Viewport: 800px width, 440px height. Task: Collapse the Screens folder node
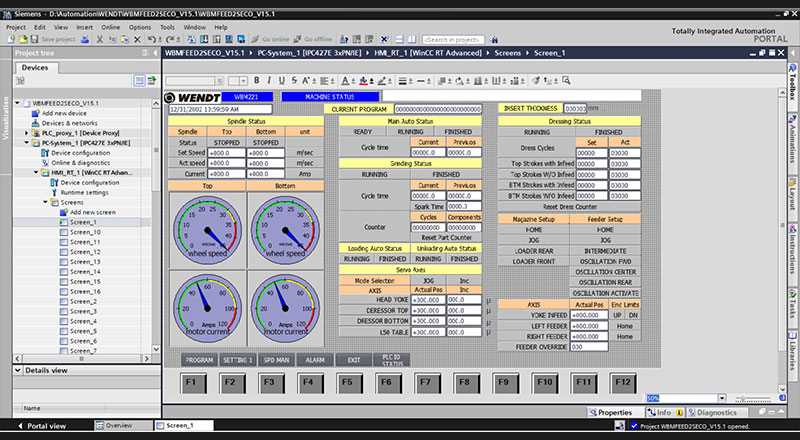pos(45,202)
